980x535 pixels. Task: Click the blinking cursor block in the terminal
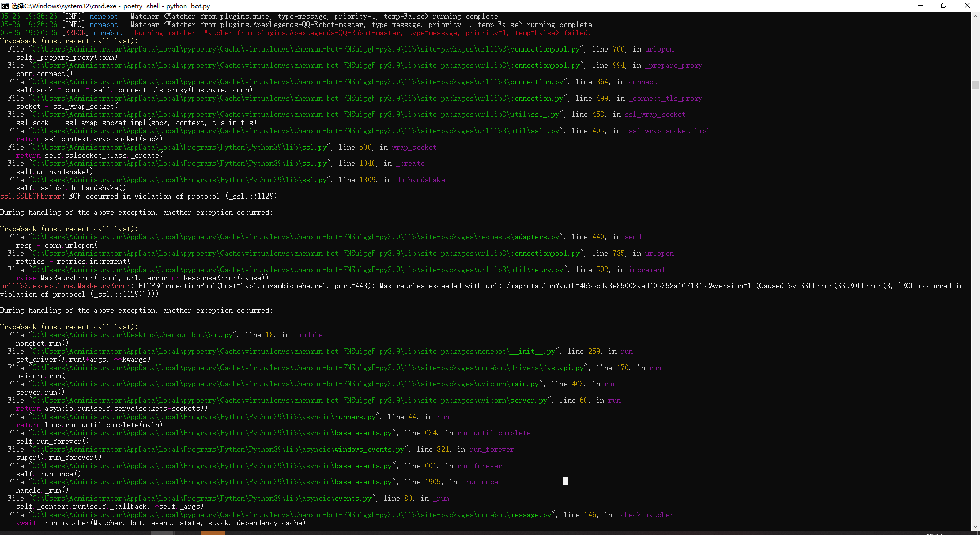pos(565,481)
